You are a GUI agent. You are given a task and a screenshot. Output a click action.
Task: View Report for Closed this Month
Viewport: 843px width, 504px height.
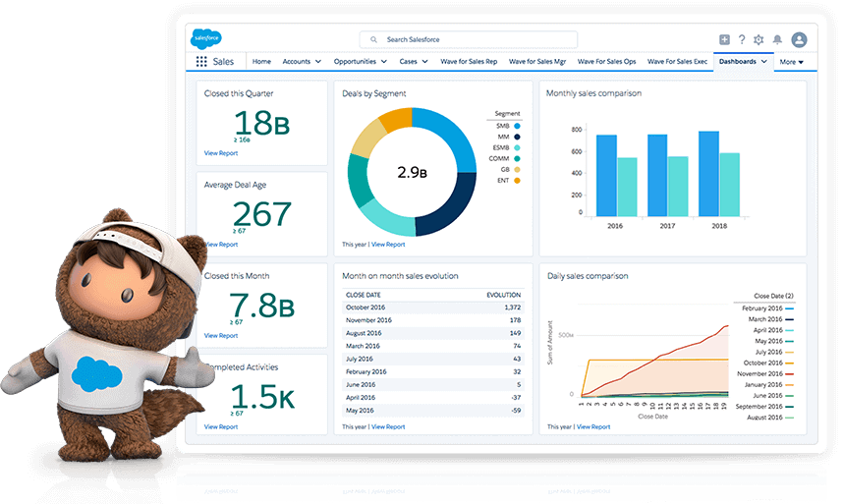(221, 336)
